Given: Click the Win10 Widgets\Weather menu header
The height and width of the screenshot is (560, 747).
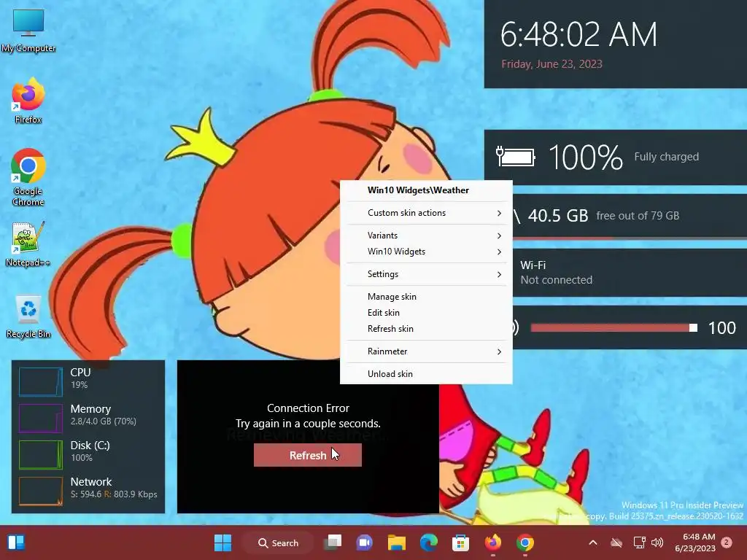Looking at the screenshot, I should [418, 190].
